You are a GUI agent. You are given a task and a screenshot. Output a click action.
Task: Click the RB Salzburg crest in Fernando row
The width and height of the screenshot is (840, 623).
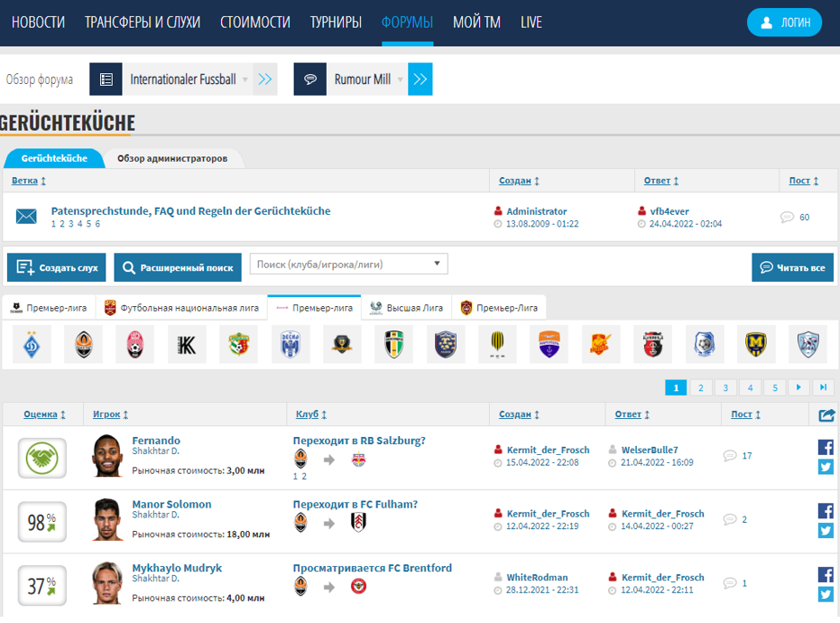pyautogui.click(x=358, y=460)
